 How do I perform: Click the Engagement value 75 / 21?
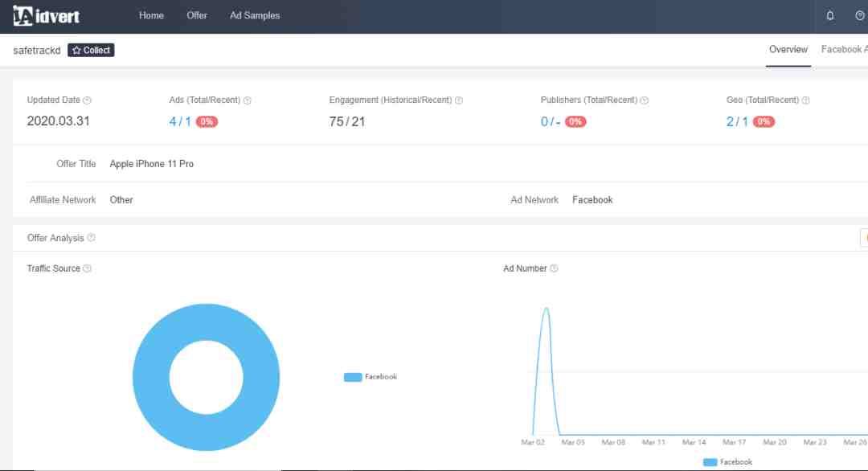pyautogui.click(x=347, y=121)
